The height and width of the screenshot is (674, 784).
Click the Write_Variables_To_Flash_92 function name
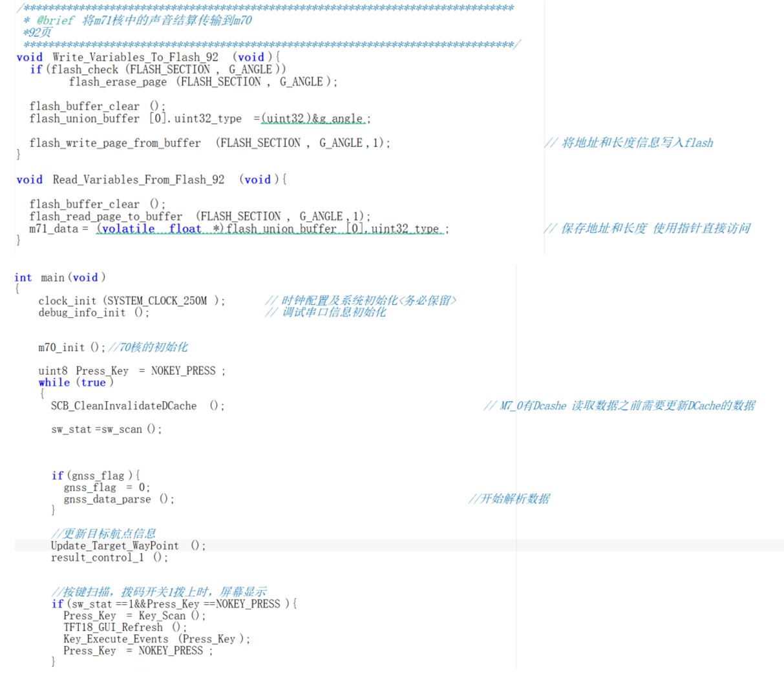tap(135, 58)
